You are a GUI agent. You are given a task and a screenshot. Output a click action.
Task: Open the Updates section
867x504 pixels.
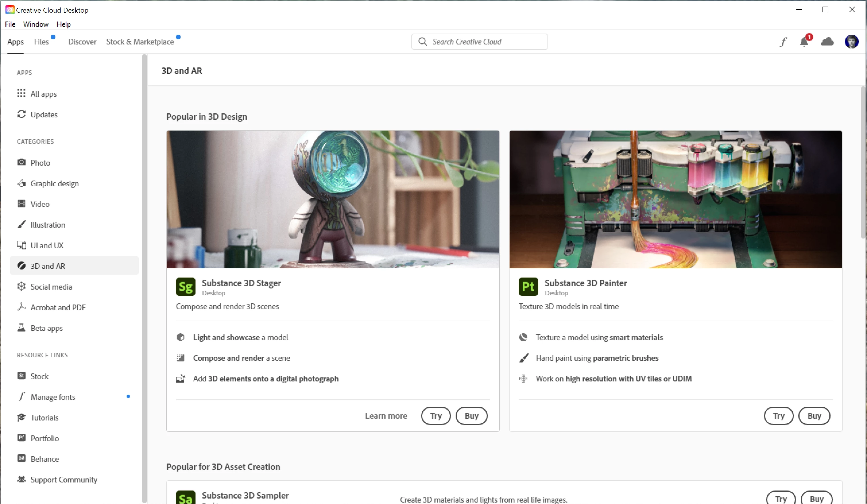(44, 115)
